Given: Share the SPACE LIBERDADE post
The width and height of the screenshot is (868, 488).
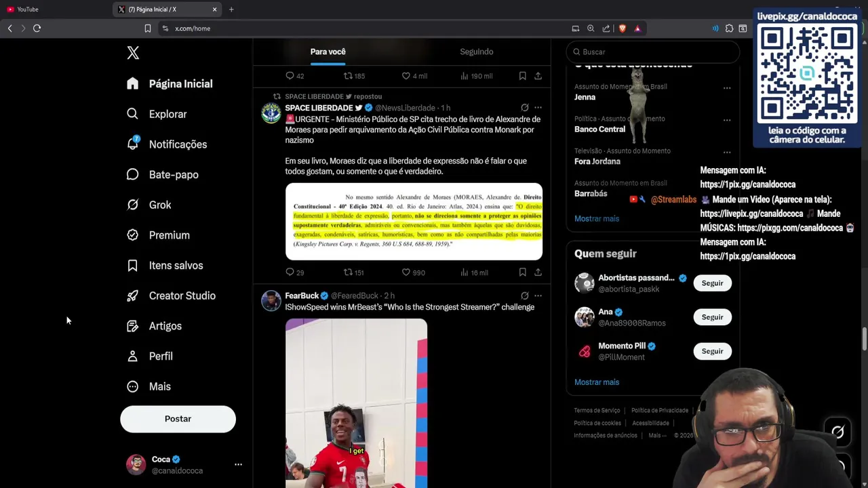Looking at the screenshot, I should pyautogui.click(x=538, y=272).
